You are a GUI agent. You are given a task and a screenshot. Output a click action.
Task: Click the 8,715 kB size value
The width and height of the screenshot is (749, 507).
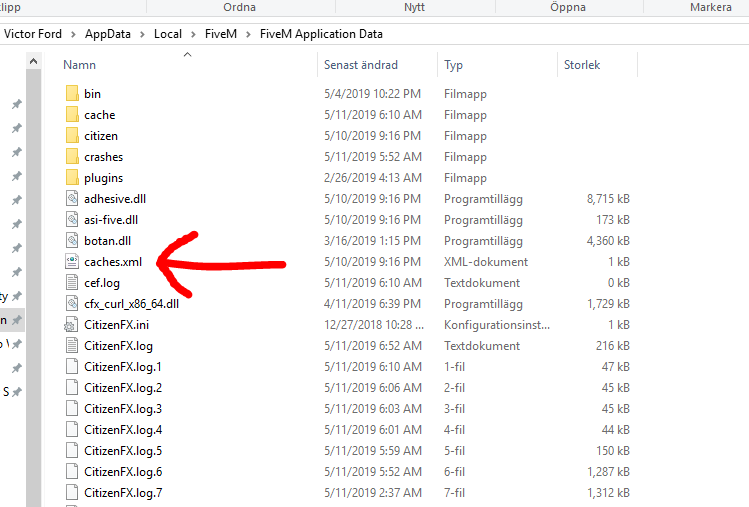pyautogui.click(x=608, y=199)
